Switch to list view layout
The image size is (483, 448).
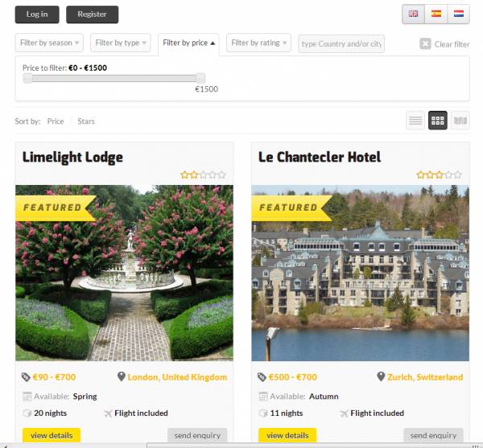click(415, 121)
